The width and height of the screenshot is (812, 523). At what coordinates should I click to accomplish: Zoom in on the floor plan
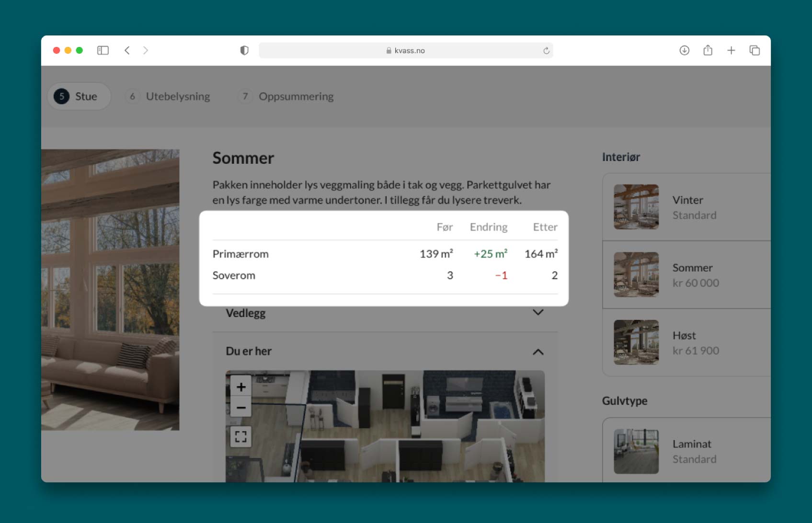(x=241, y=387)
